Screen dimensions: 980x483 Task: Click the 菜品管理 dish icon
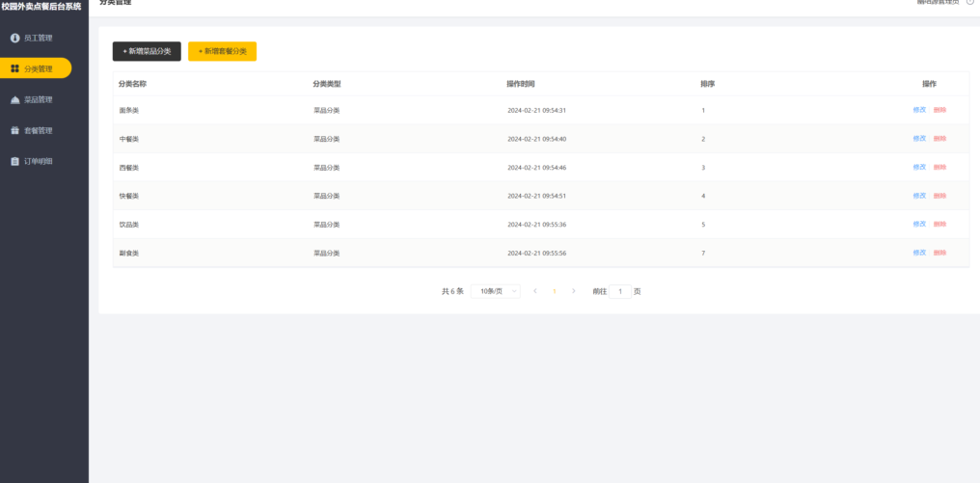(14, 99)
